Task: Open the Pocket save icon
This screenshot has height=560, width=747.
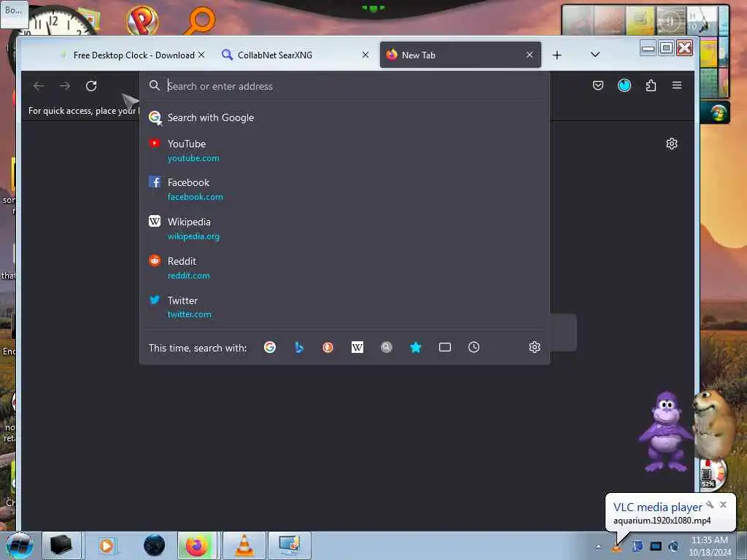Action: [598, 85]
